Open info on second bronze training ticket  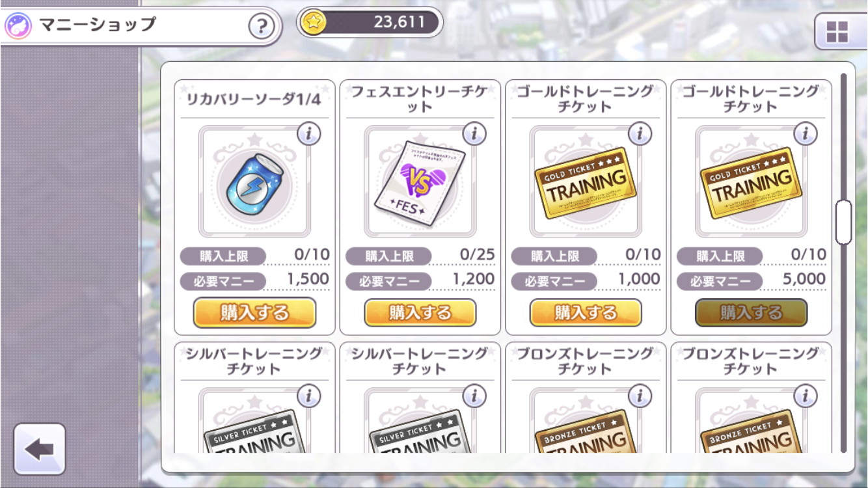[806, 396]
